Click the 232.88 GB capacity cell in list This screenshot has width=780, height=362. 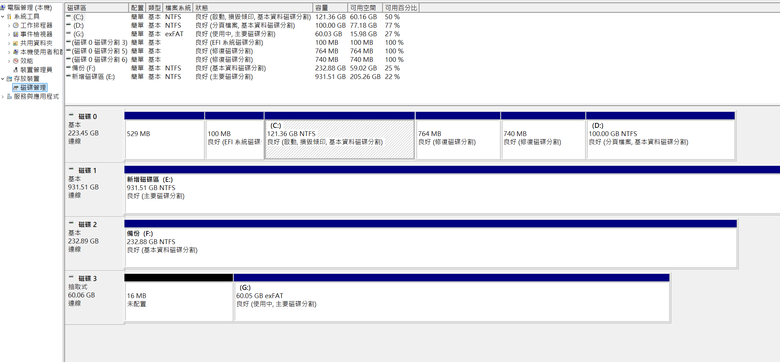[x=330, y=68]
